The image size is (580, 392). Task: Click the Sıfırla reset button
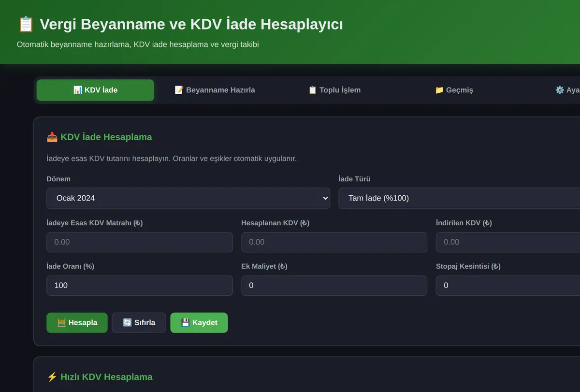(139, 323)
